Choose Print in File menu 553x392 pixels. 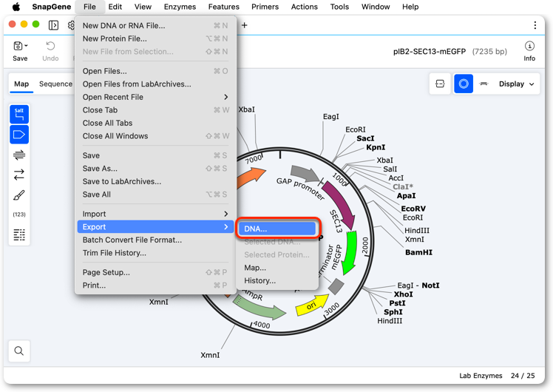coord(155,285)
